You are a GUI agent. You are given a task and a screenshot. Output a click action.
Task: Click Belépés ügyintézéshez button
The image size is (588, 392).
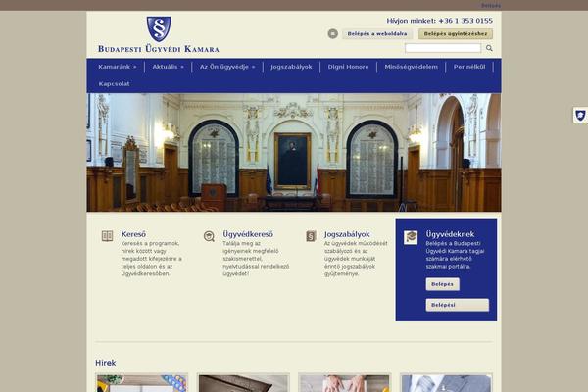click(456, 33)
